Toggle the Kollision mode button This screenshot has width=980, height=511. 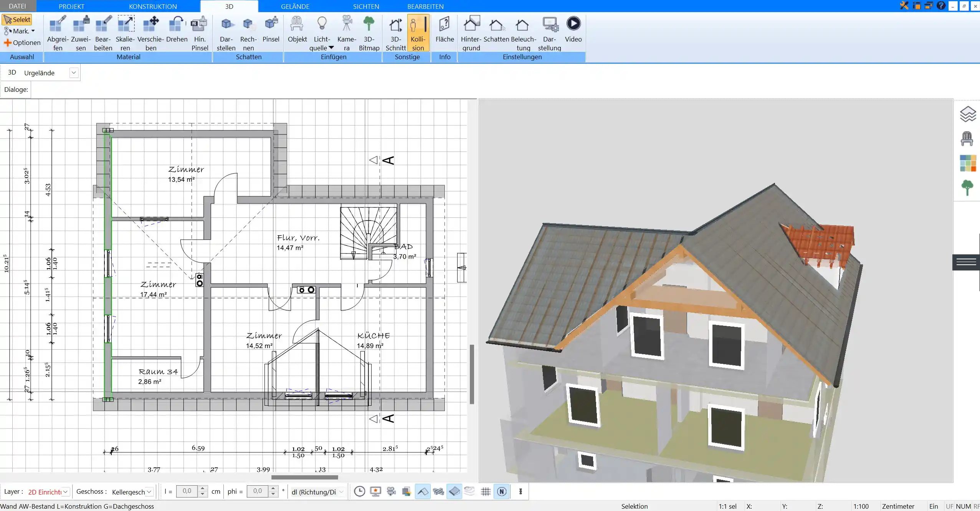click(x=418, y=33)
